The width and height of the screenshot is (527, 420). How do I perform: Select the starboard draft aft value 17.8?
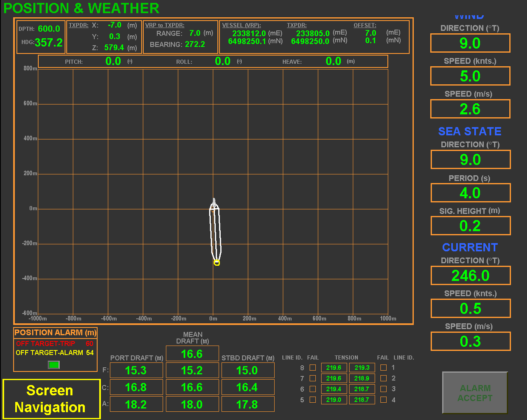pos(247,404)
